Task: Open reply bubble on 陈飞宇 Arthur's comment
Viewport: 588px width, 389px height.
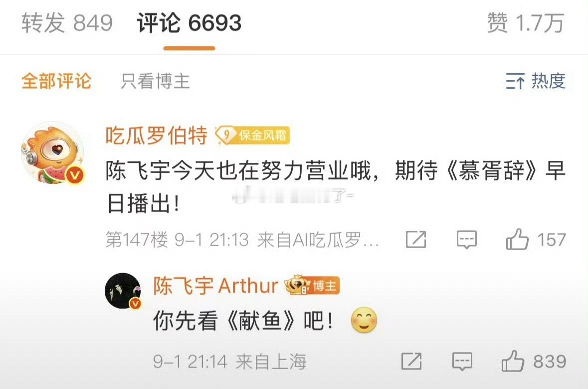Action: pyautogui.click(x=462, y=362)
